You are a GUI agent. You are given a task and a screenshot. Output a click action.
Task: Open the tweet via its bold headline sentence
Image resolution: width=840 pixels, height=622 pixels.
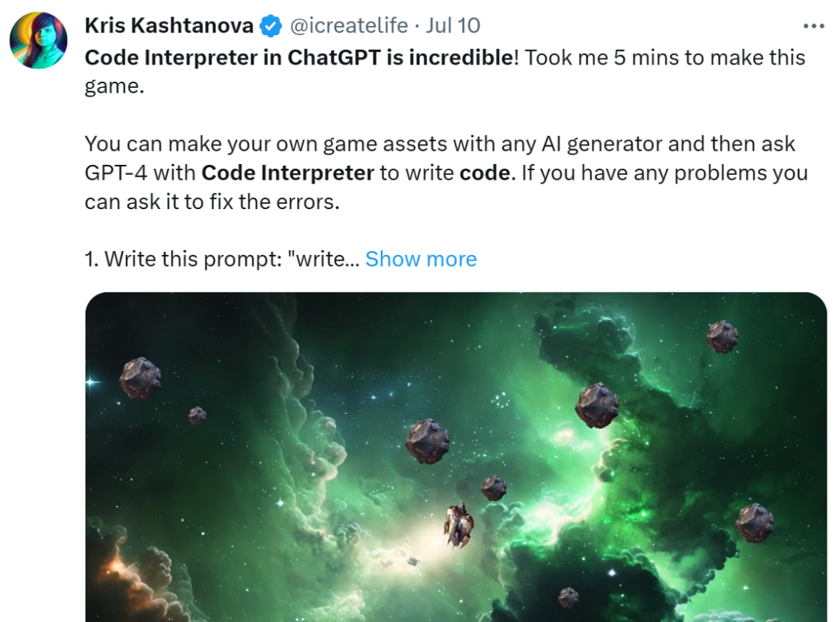tap(299, 58)
